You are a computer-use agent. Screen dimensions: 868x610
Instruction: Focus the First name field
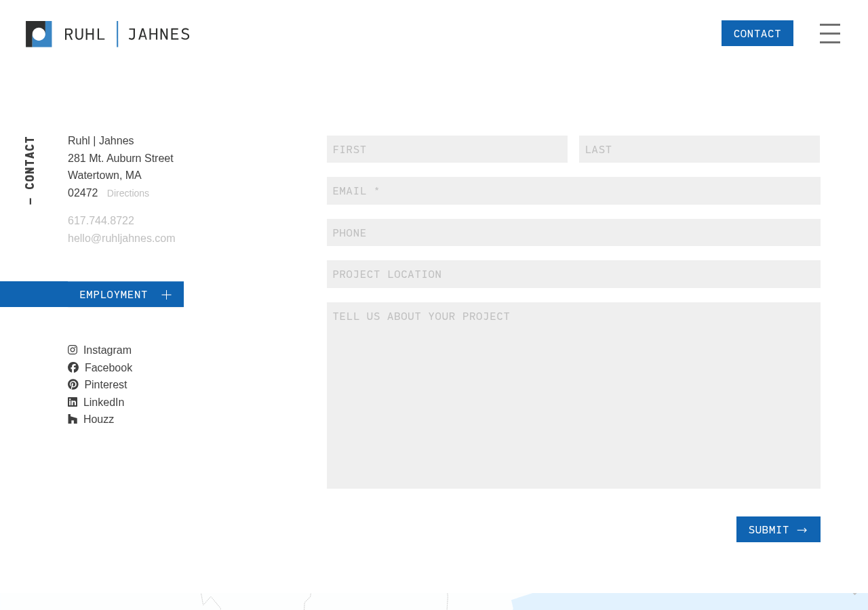(447, 149)
